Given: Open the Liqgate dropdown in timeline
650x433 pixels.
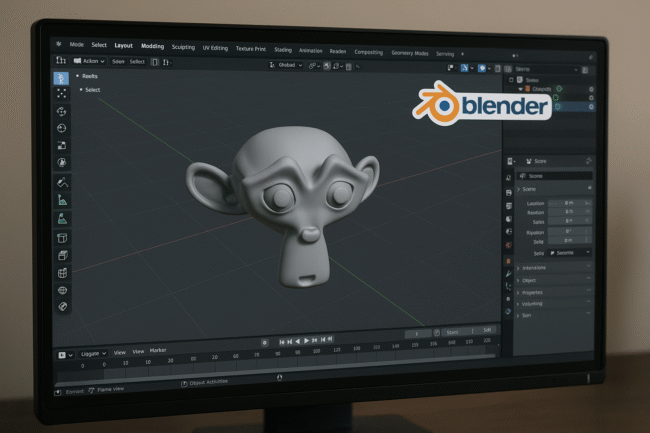Looking at the screenshot, I should pyautogui.click(x=93, y=353).
